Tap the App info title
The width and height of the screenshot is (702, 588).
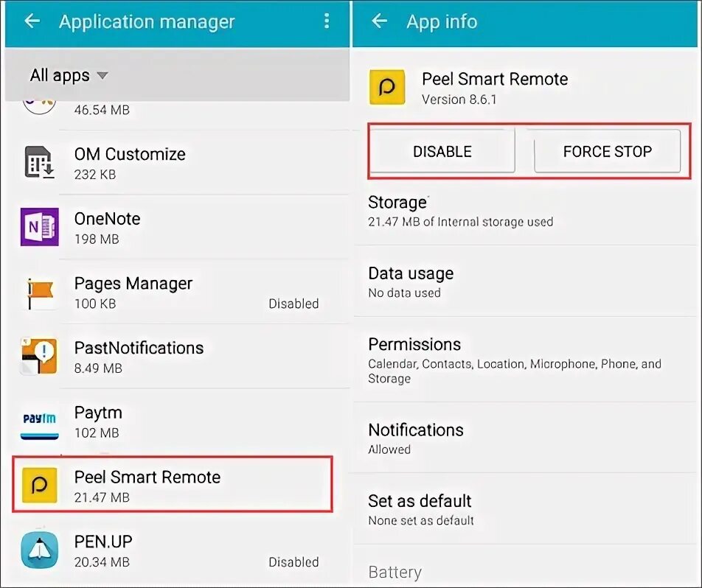[442, 21]
